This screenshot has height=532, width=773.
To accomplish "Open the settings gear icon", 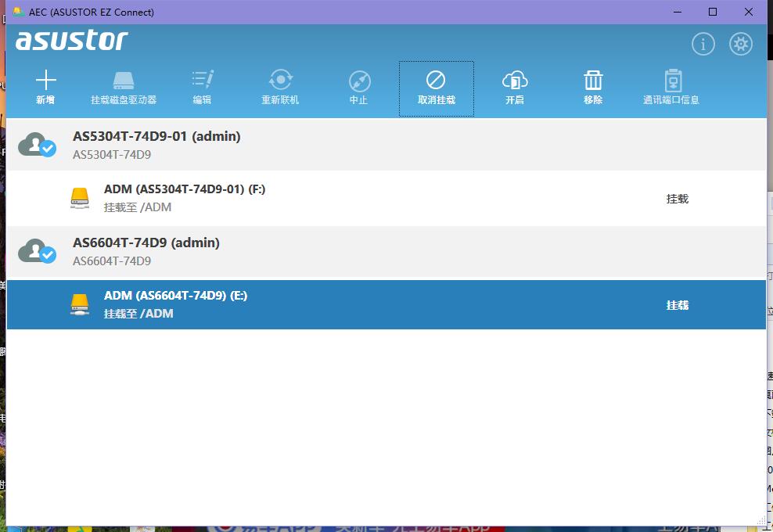I will pyautogui.click(x=740, y=44).
